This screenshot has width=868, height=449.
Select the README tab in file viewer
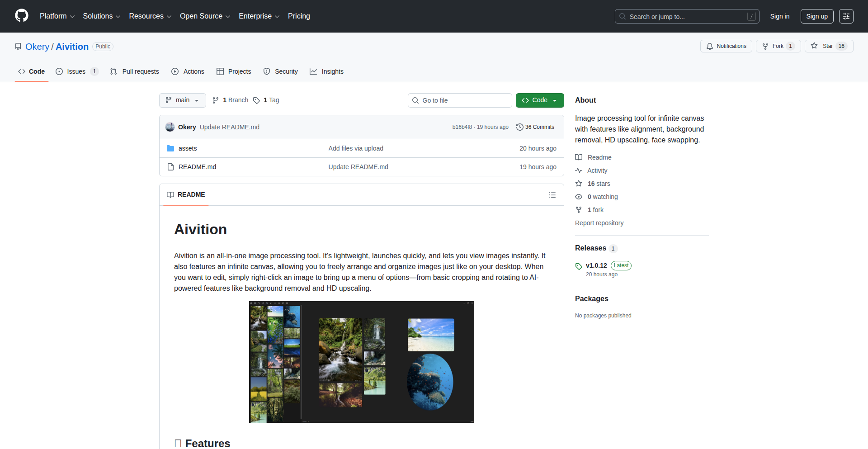pyautogui.click(x=186, y=194)
